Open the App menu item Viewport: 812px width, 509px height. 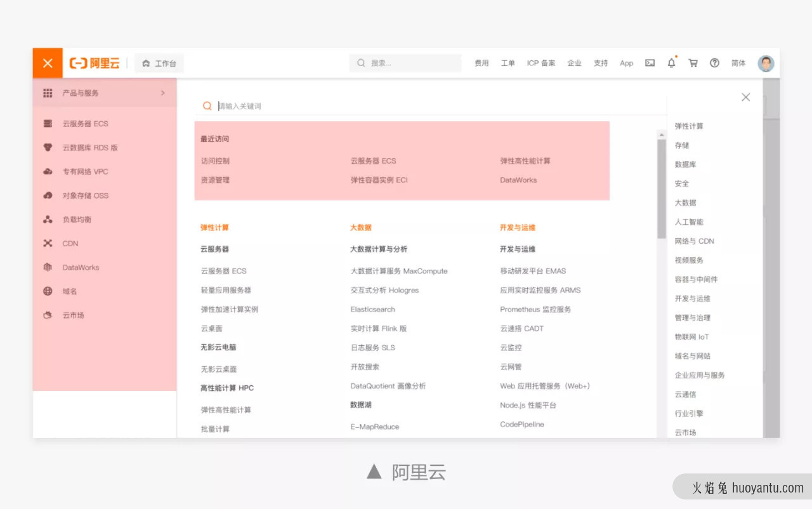click(x=626, y=63)
